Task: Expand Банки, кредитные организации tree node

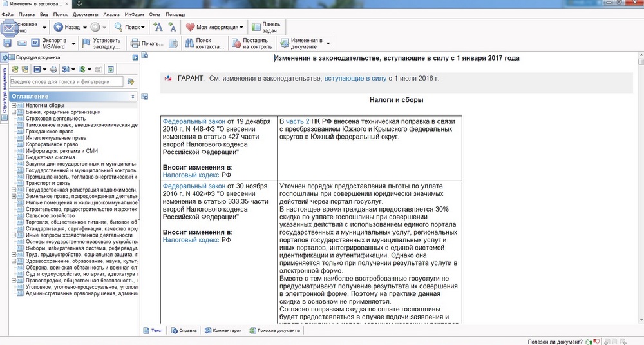Action: click(x=14, y=112)
